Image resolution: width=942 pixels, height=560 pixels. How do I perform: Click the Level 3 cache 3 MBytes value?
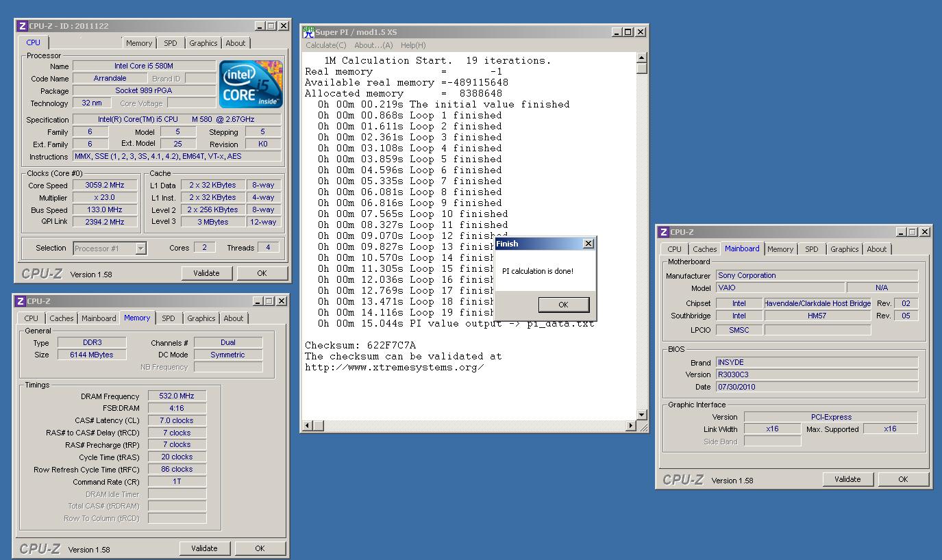click(213, 222)
